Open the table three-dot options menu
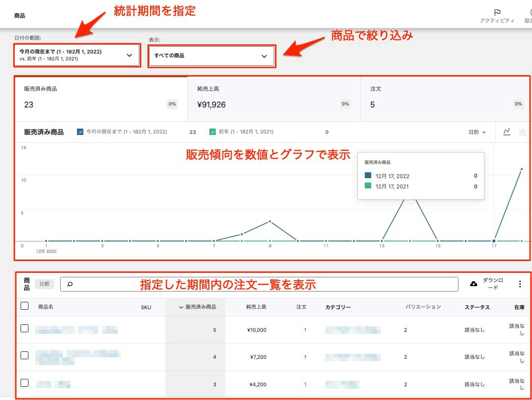Screen dimensions: 532x400 point(520,284)
